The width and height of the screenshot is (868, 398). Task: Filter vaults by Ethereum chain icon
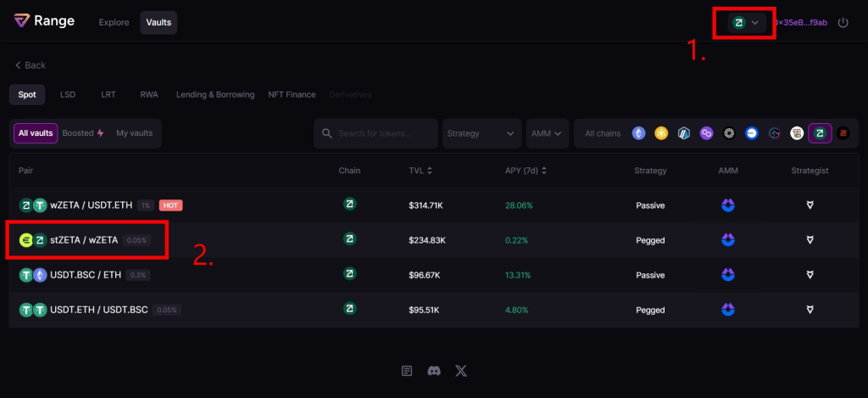pyautogui.click(x=638, y=133)
